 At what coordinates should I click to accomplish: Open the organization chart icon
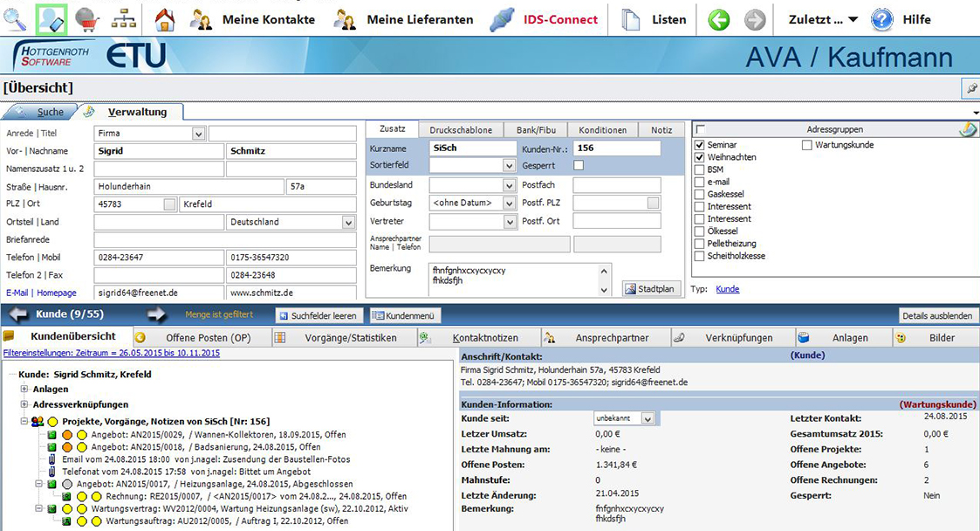pyautogui.click(x=123, y=19)
